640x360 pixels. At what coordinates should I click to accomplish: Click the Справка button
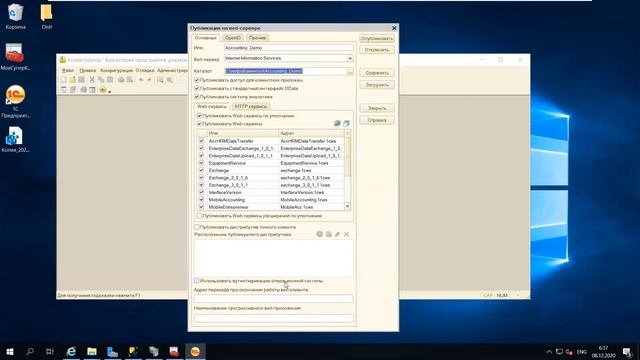pos(377,120)
